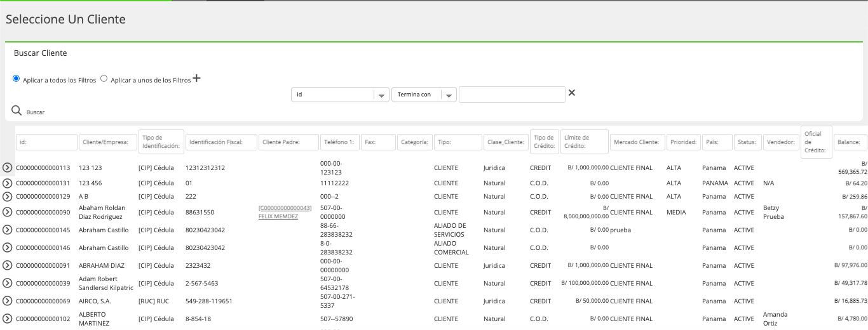
Task: Click client name 'Adam Robert Sandlersd Kilpatric'
Action: pos(106,283)
